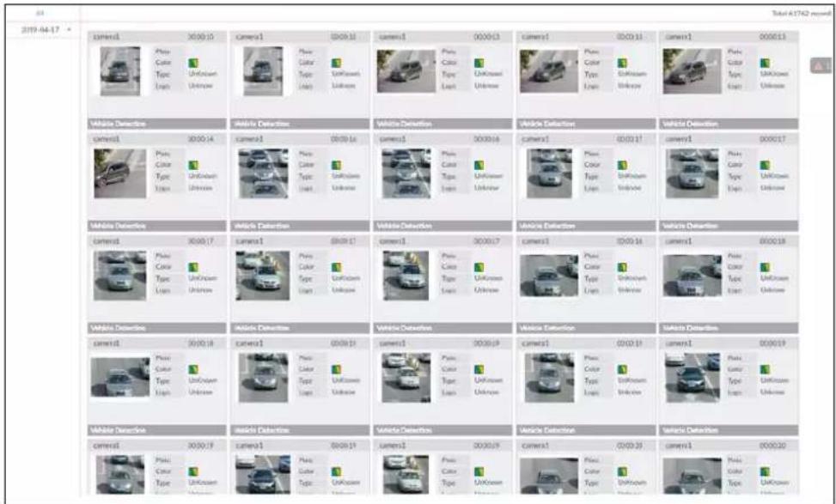Click color swatch of top row's last card
Viewport: 836px width, 504px height.
point(765,63)
